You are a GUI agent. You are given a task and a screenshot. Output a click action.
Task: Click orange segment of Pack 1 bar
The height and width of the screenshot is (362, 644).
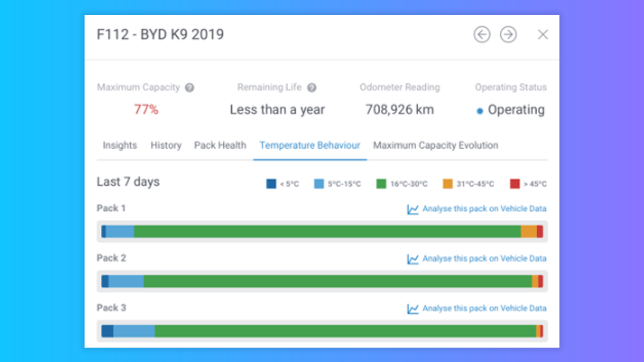(x=529, y=232)
